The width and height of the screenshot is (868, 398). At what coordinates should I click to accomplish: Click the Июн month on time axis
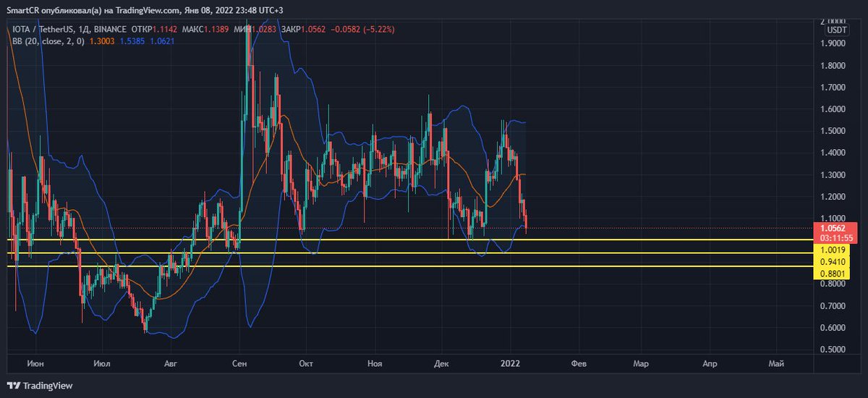(x=35, y=364)
